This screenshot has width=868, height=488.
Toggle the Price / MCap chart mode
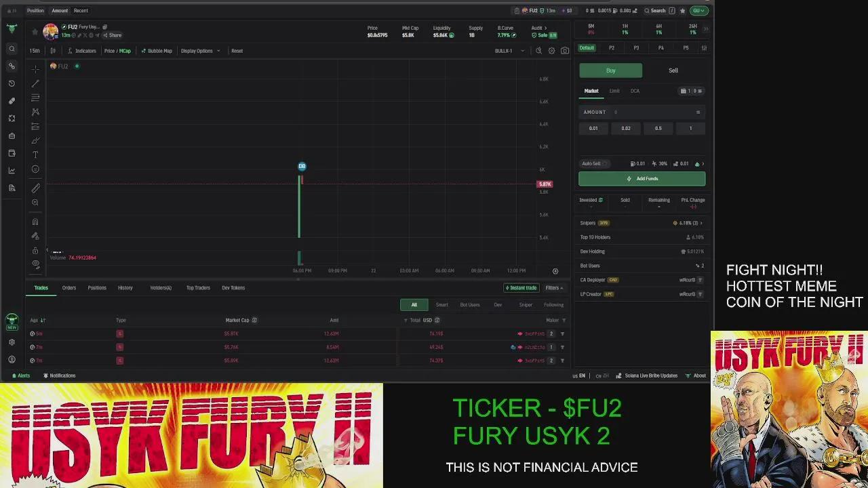(117, 51)
